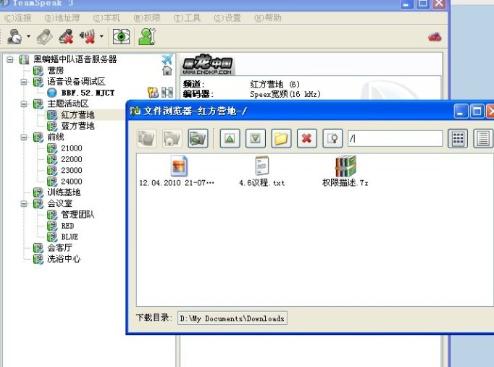Select channel 21000
Viewport: 494px width, 367px height.
(72, 148)
